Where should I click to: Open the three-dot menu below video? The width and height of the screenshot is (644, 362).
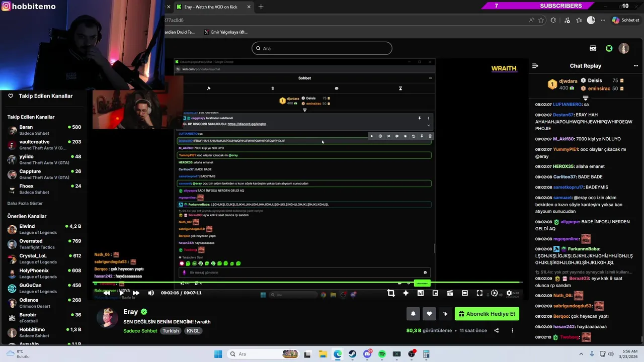tap(512, 330)
